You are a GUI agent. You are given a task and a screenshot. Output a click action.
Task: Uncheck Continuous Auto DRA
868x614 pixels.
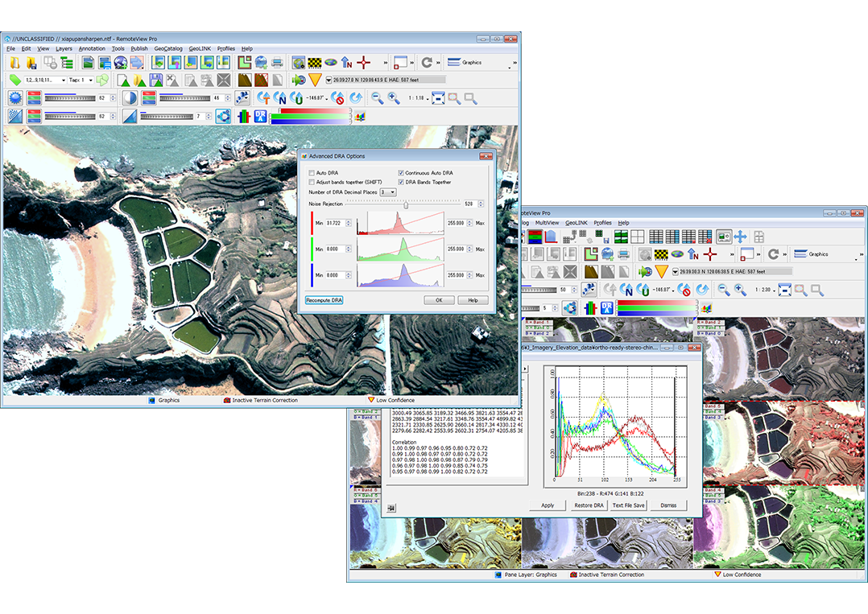pyautogui.click(x=400, y=172)
